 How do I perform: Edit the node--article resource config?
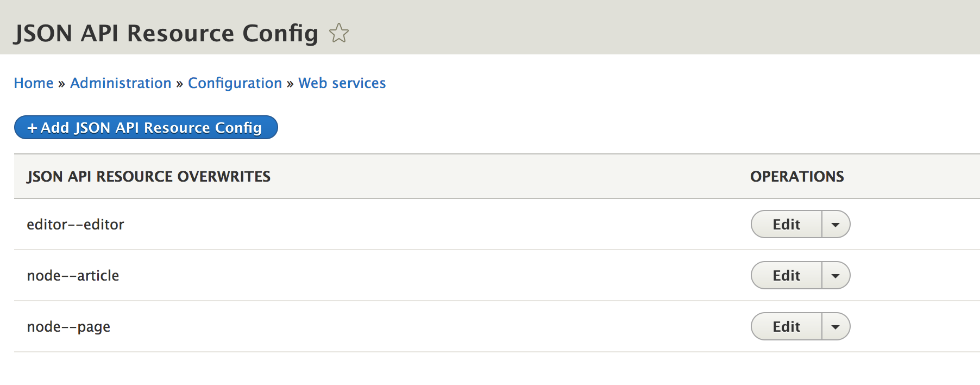(x=786, y=276)
